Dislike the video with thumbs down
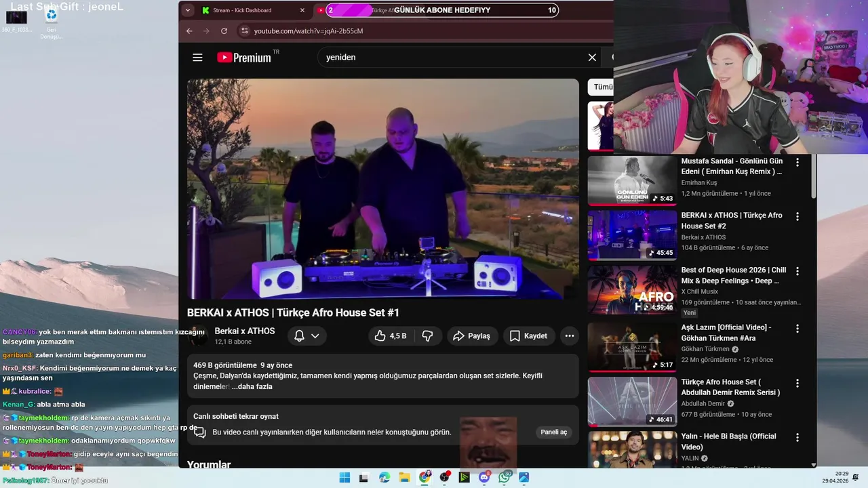 [x=427, y=335]
